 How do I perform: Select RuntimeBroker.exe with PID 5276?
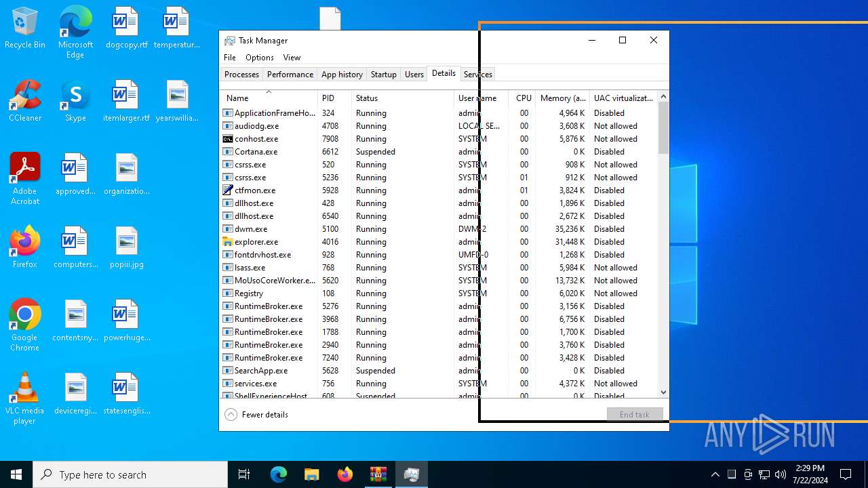tap(439, 306)
